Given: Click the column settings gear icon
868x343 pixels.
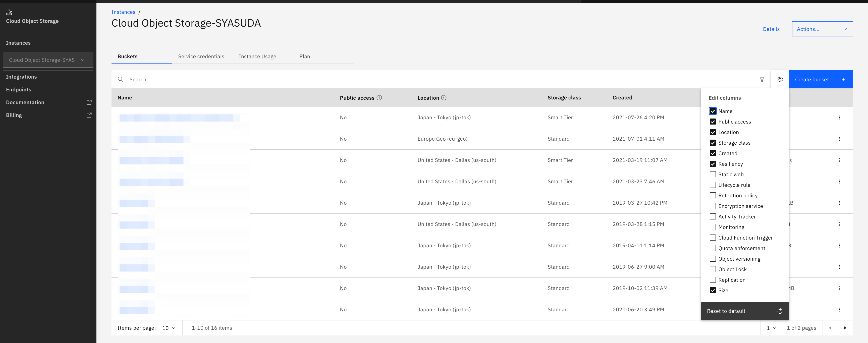Looking at the screenshot, I should point(780,80).
